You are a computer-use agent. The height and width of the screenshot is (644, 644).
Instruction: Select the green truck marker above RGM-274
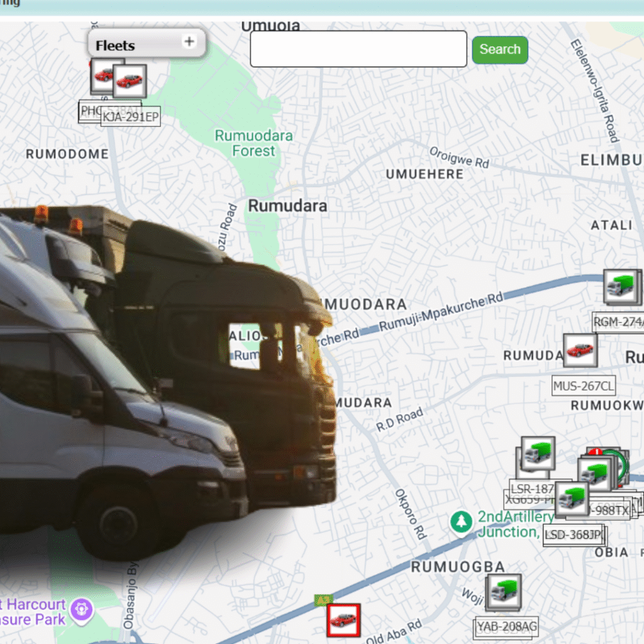point(622,286)
